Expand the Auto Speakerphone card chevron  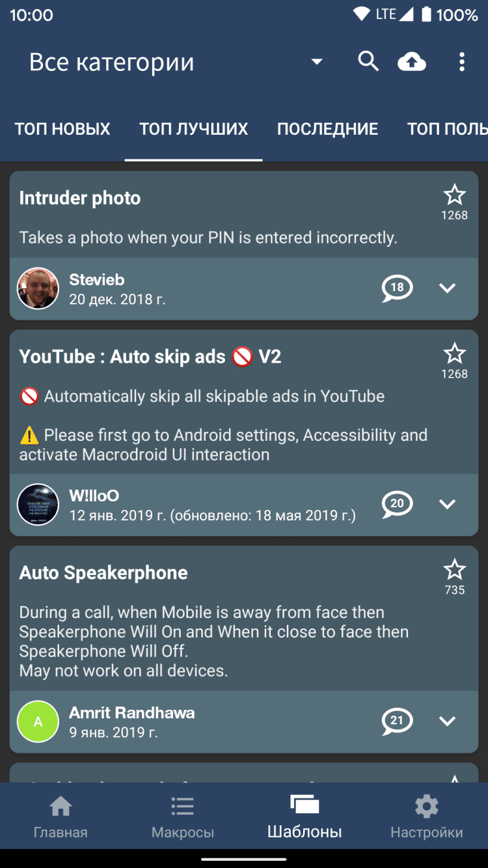pos(447,721)
